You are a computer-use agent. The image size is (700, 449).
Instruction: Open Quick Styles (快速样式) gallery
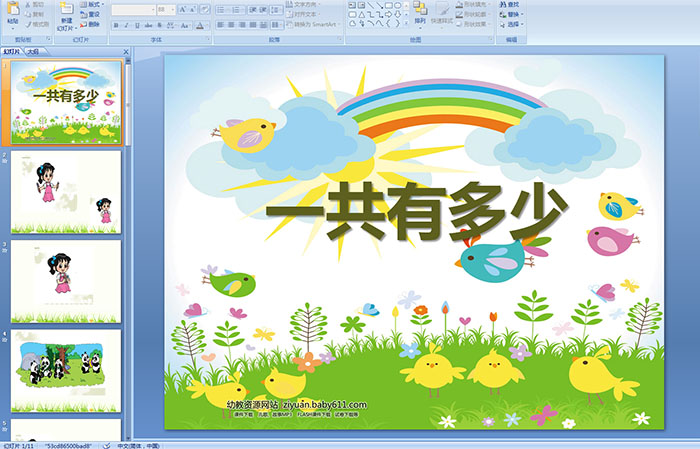442,14
